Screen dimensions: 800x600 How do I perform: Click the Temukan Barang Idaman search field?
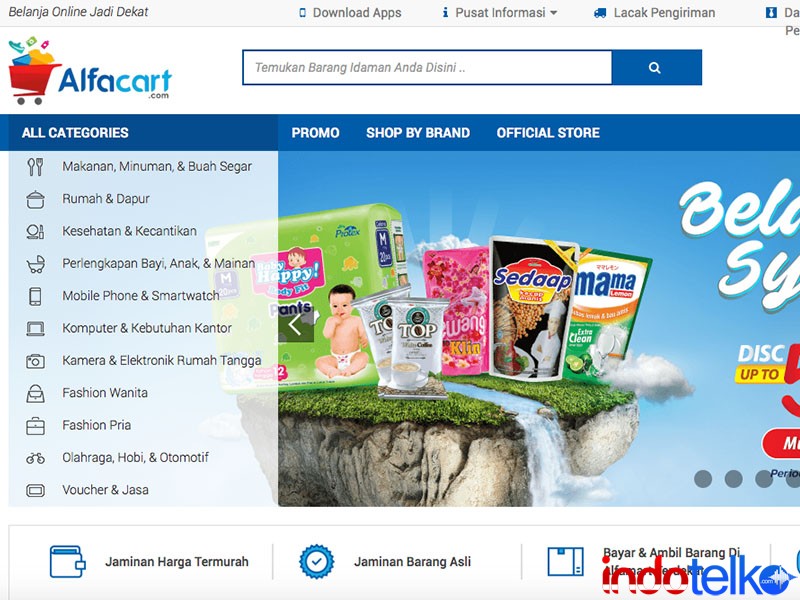(x=428, y=67)
